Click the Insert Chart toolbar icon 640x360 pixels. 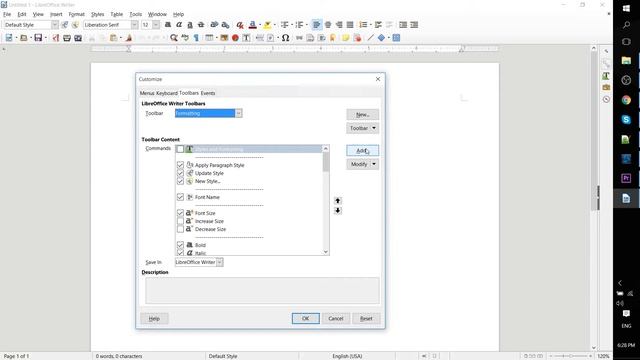click(235, 38)
